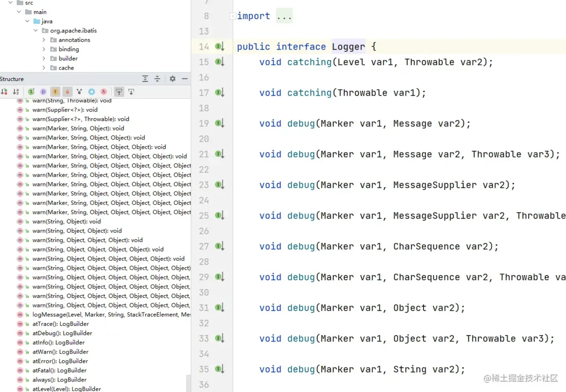Click implementation gutter icon on line 14
Image resolution: width=566 pixels, height=392 pixels.
(220, 46)
